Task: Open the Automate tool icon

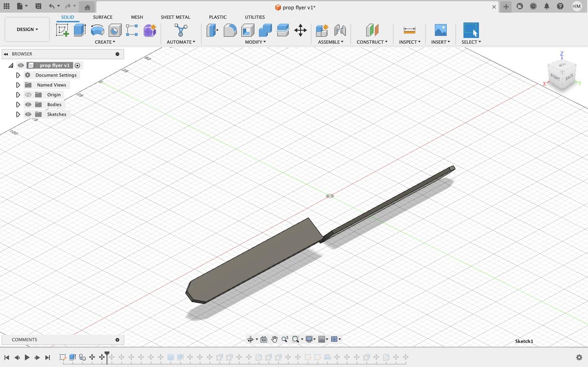Action: tap(180, 30)
